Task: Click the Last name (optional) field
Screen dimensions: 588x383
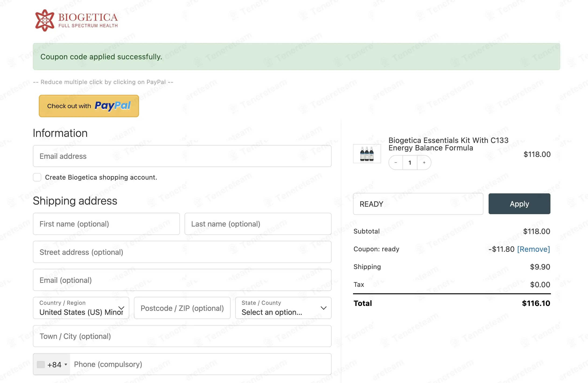Action: click(258, 224)
